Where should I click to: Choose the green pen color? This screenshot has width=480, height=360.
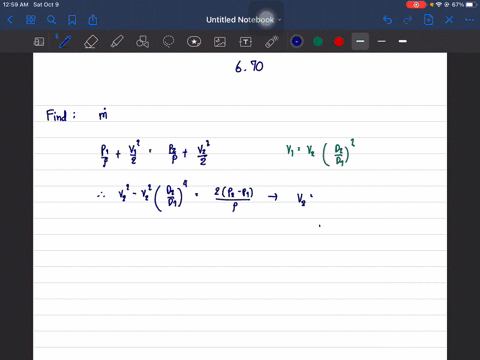(318, 41)
